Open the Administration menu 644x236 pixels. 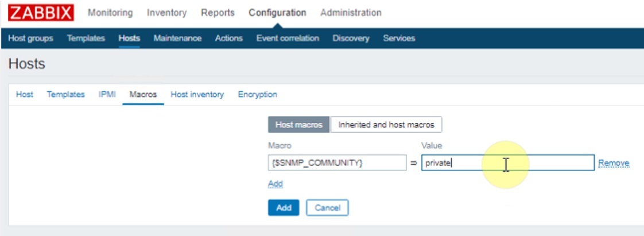click(351, 13)
